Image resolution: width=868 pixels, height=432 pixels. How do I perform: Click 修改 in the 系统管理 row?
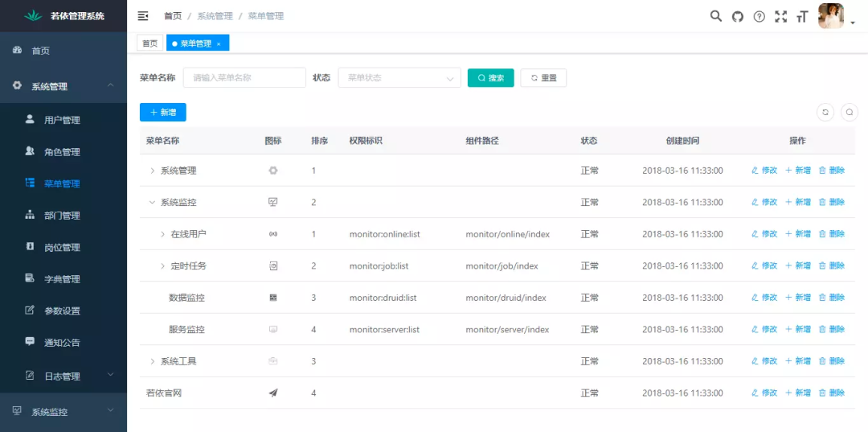pyautogui.click(x=764, y=171)
